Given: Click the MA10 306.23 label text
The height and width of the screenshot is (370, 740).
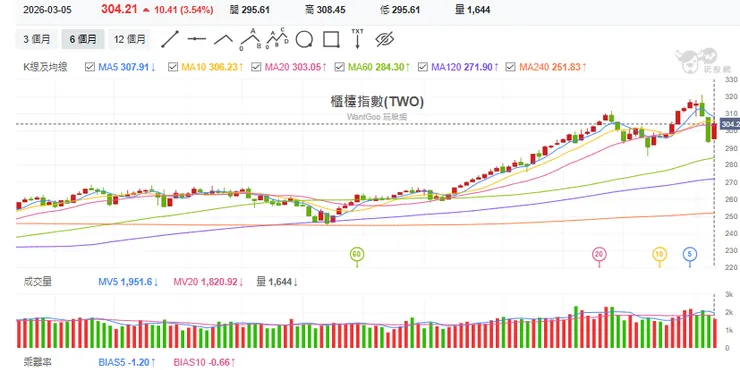Looking at the screenshot, I should pos(212,67).
